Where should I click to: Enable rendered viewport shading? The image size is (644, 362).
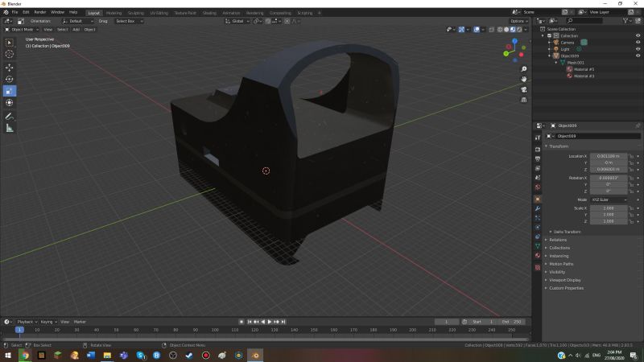[x=519, y=30]
